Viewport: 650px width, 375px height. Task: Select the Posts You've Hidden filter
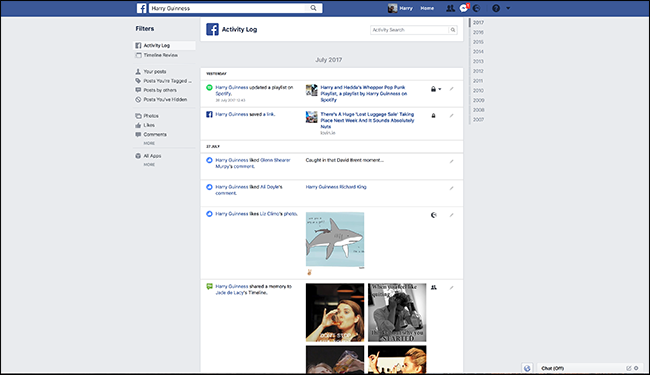pos(165,99)
